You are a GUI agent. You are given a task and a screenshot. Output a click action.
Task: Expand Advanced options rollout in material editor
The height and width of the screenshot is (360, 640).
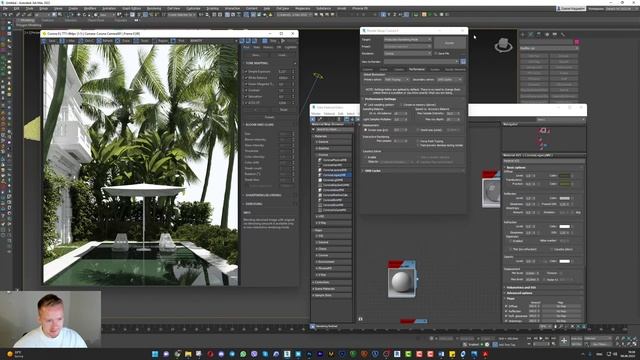543,293
